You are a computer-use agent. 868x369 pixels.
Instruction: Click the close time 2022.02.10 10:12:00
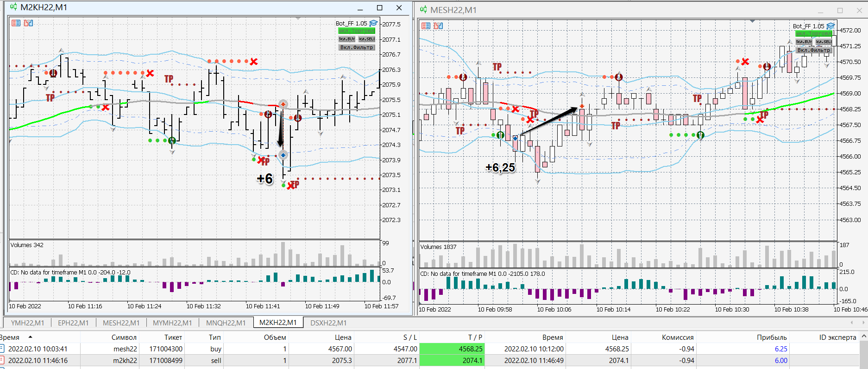(x=534, y=349)
